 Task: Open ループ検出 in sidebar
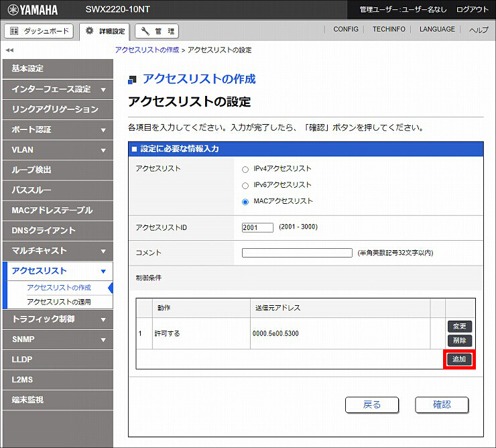(58, 170)
